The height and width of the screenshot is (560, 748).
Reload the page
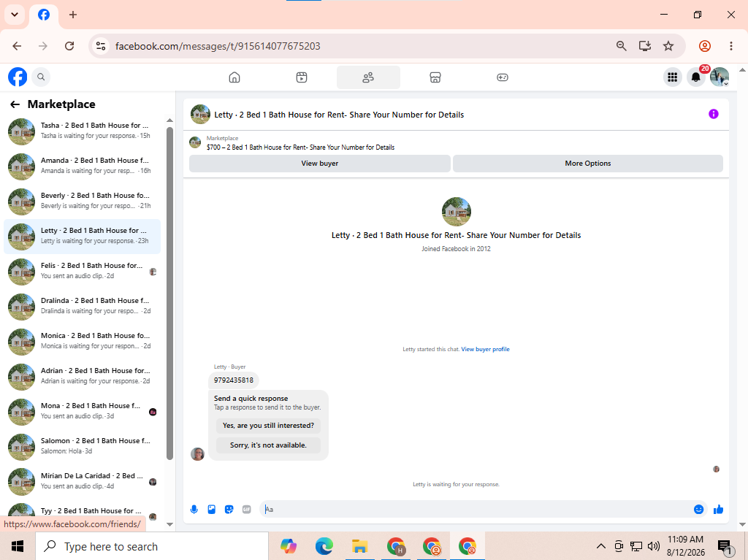(69, 46)
